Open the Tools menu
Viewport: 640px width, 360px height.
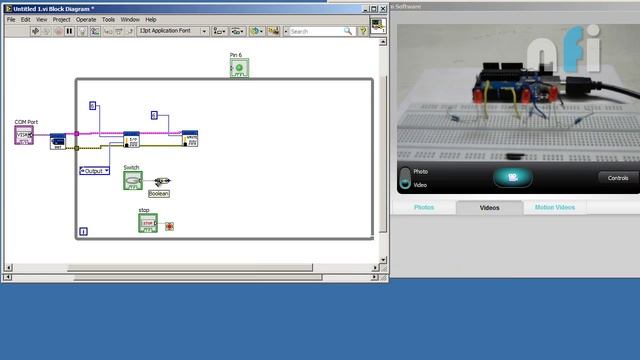pos(108,20)
